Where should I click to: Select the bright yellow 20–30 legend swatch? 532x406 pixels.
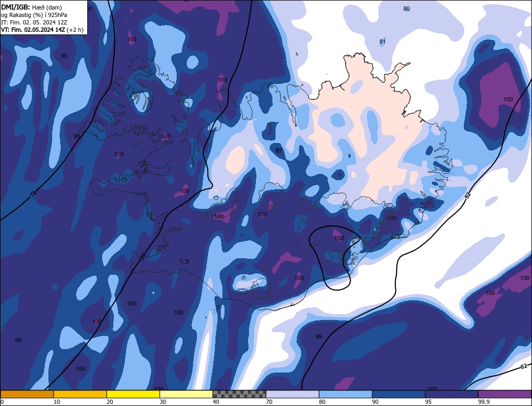click(133, 394)
